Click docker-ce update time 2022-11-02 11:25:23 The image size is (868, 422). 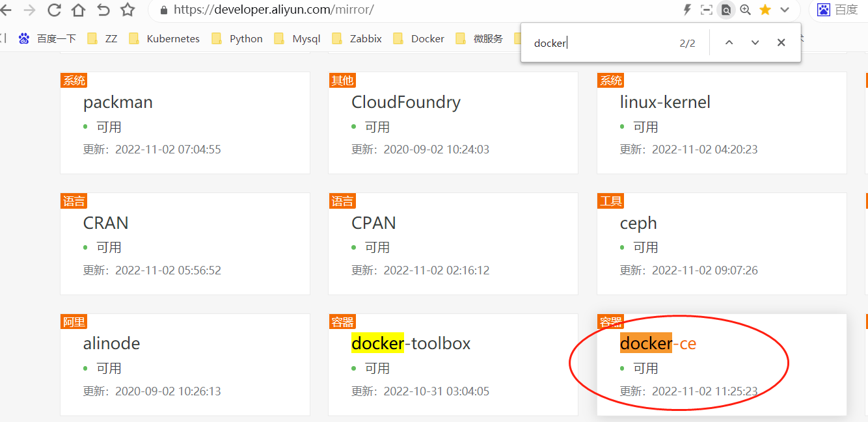(705, 391)
